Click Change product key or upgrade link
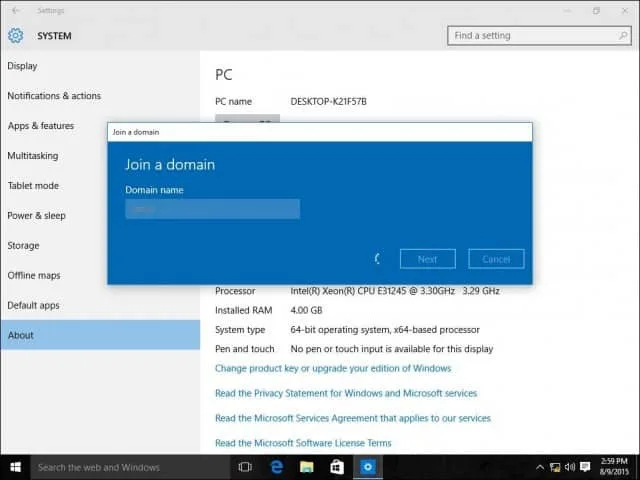Image resolution: width=640 pixels, height=480 pixels. point(333,368)
